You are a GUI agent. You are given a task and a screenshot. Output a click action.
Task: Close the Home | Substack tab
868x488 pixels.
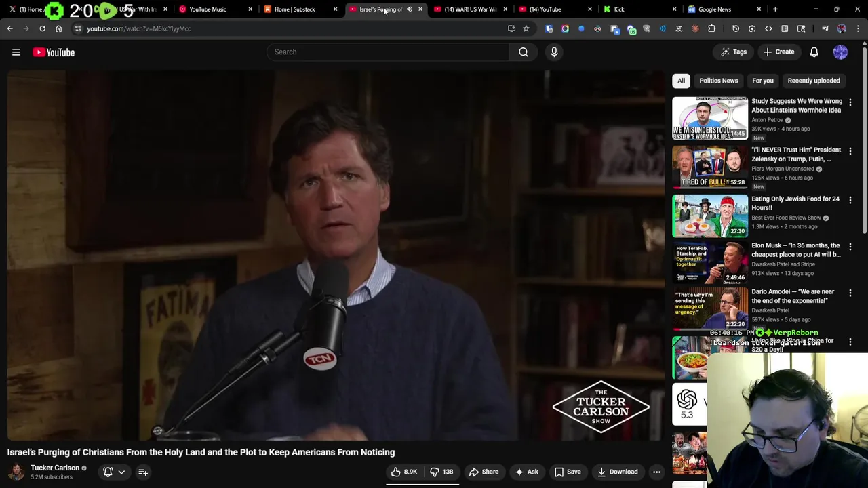[x=335, y=9]
